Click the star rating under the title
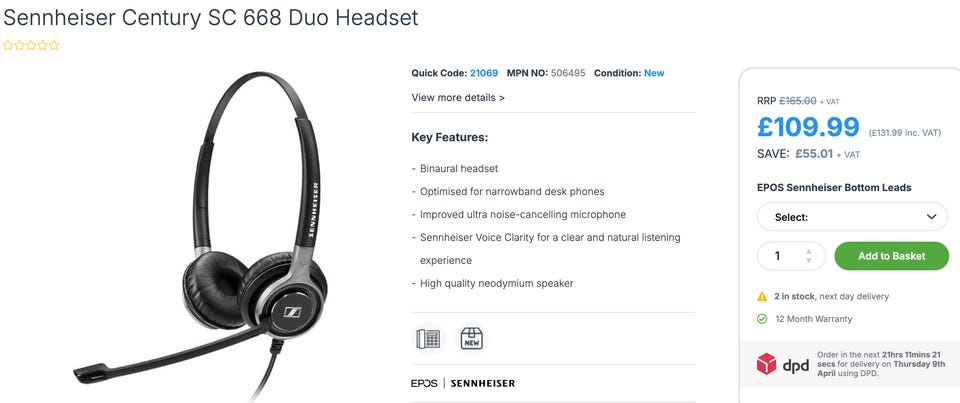The height and width of the screenshot is (403, 960). tap(31, 45)
